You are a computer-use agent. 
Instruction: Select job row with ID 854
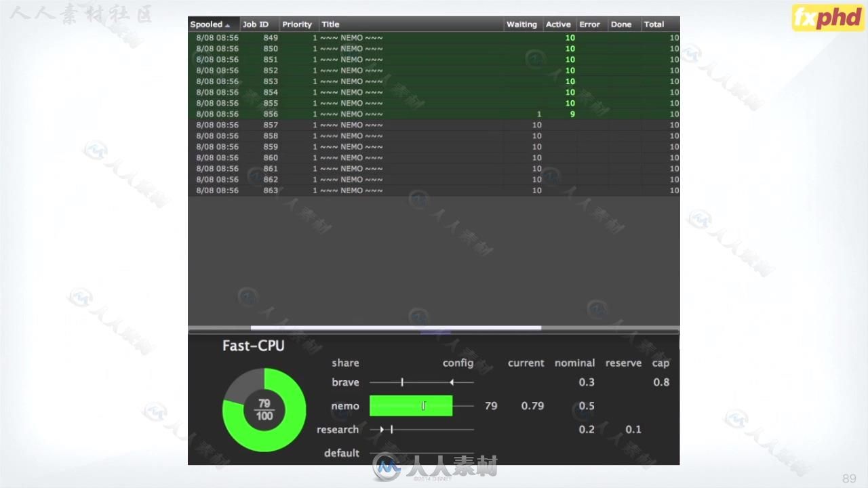tap(433, 92)
